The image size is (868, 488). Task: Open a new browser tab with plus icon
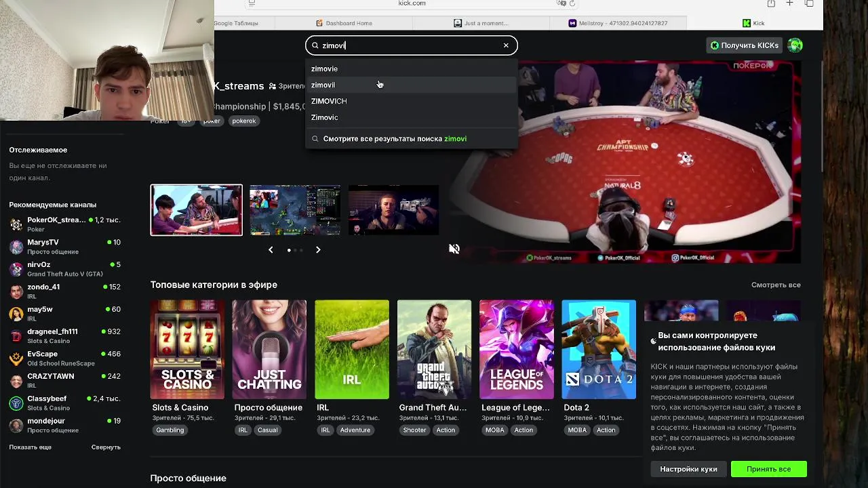tap(789, 3)
